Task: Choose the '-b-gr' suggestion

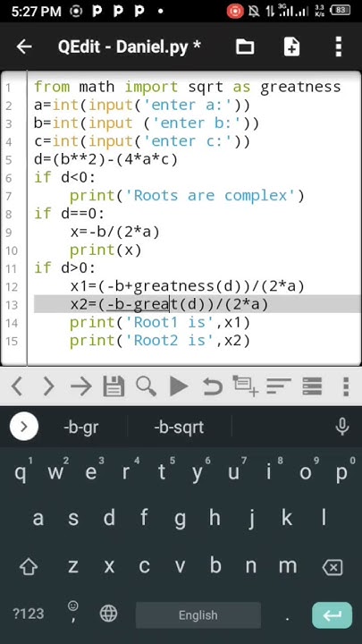Action: click(80, 428)
